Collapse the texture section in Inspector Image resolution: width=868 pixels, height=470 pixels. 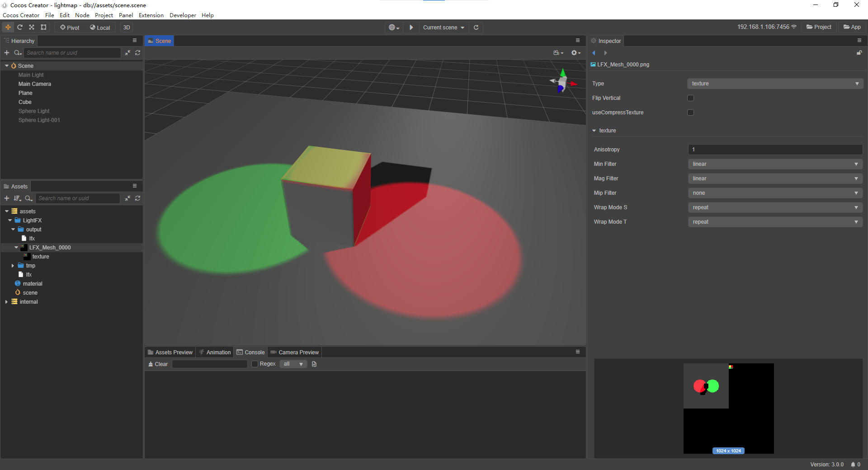click(594, 131)
